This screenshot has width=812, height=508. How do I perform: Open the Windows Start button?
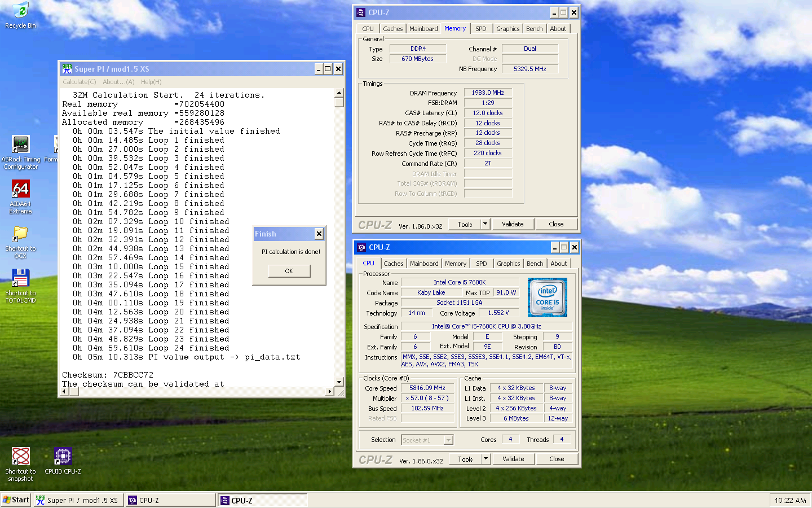tap(16, 500)
